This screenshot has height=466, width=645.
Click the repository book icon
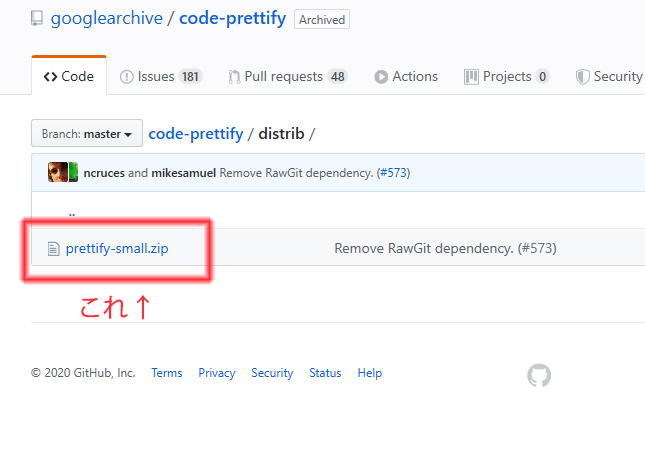click(x=37, y=19)
